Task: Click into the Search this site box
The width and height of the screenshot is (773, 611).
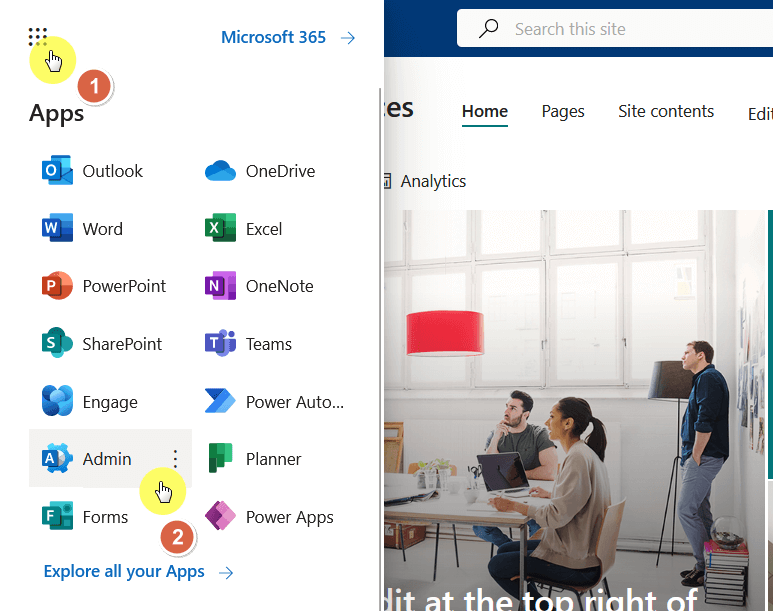Action: tap(615, 29)
